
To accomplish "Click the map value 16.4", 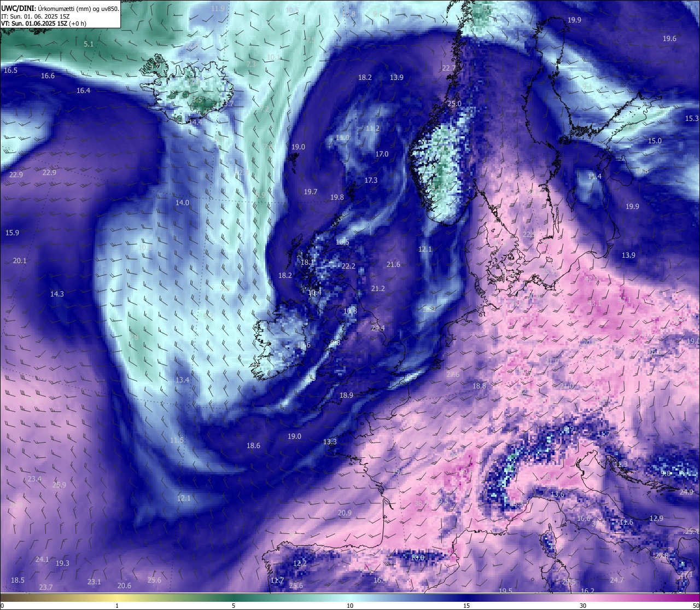I will pyautogui.click(x=83, y=91).
